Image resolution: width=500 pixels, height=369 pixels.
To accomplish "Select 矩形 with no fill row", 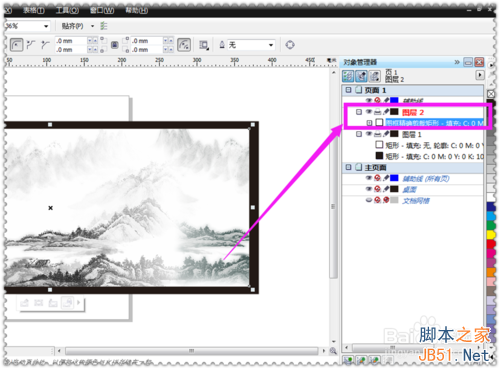I will (x=434, y=145).
